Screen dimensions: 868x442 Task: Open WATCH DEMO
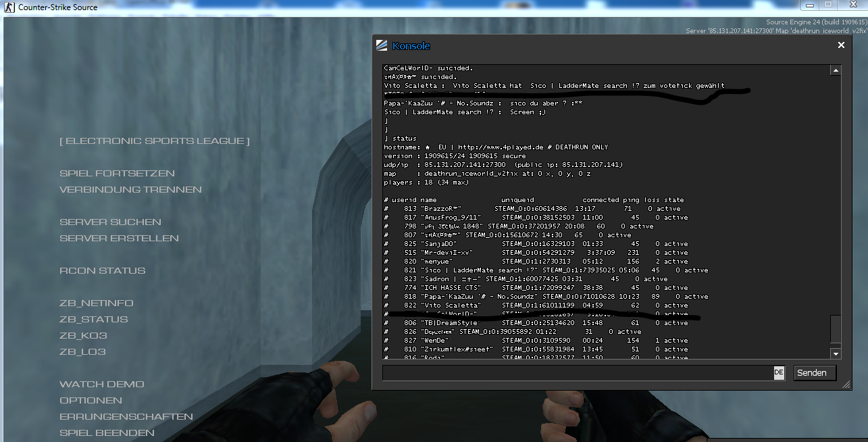102,385
